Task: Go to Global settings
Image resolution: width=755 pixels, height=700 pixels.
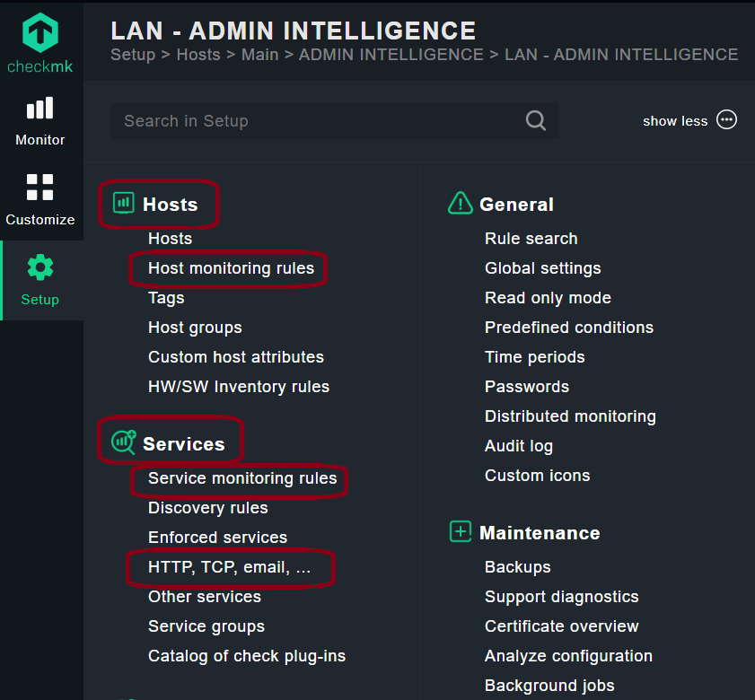Action: [542, 268]
